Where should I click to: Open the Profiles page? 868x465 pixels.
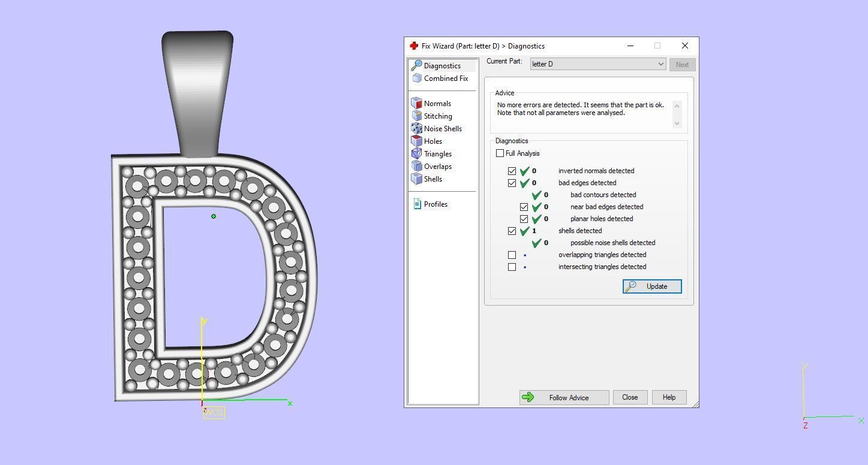435,204
